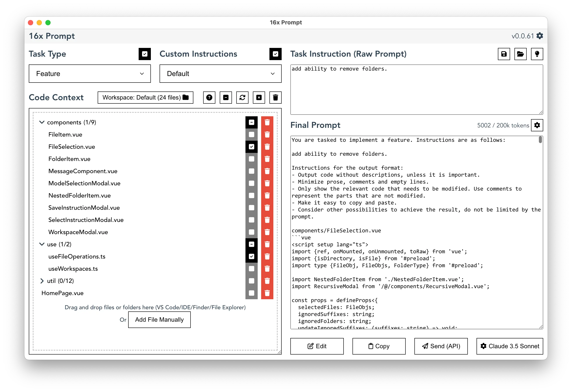The height and width of the screenshot is (392, 572).
Task: Remove ModelSelectionModal.vue using red trash icon
Action: 267,183
